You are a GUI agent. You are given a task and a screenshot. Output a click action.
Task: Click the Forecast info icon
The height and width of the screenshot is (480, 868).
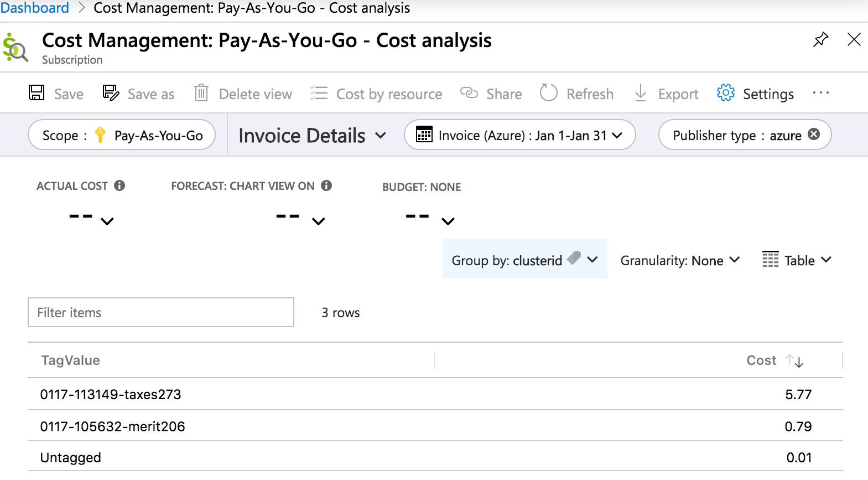click(x=326, y=185)
